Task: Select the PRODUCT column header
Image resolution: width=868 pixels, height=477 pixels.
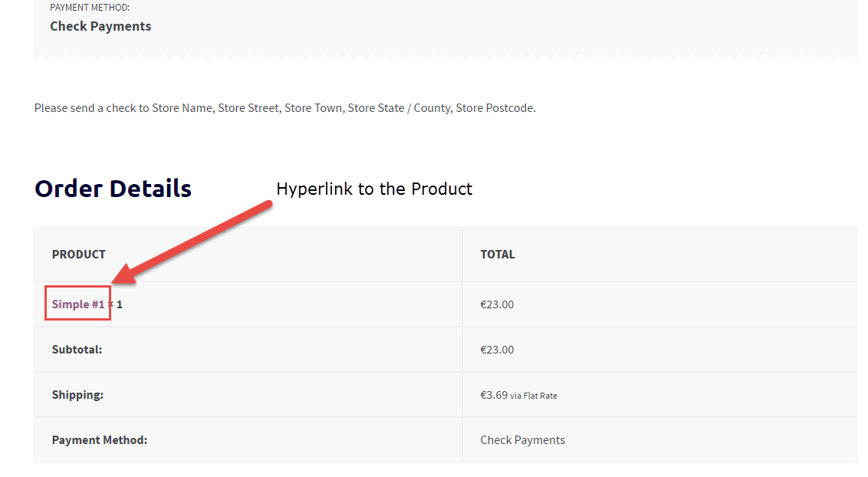Action: coord(79,255)
